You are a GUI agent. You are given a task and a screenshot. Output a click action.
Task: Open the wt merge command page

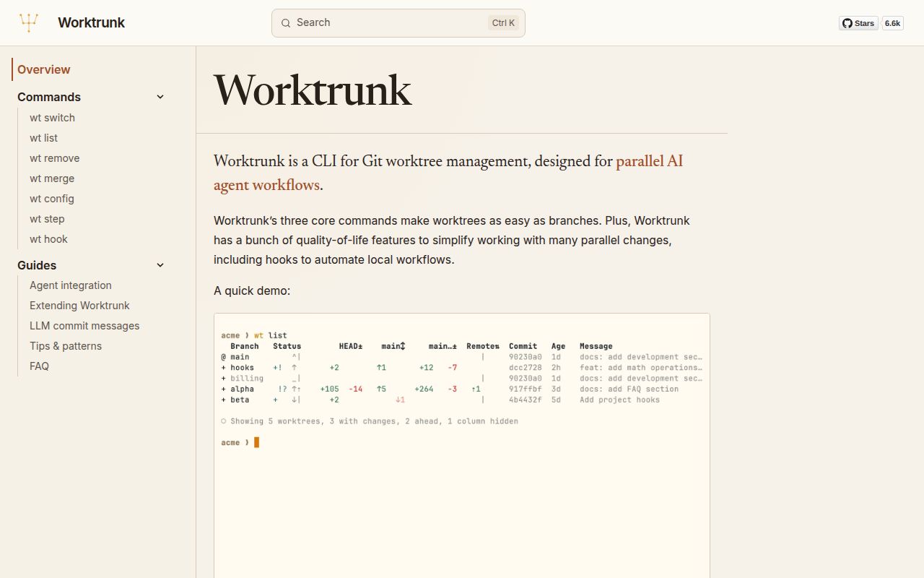pyautogui.click(x=52, y=178)
